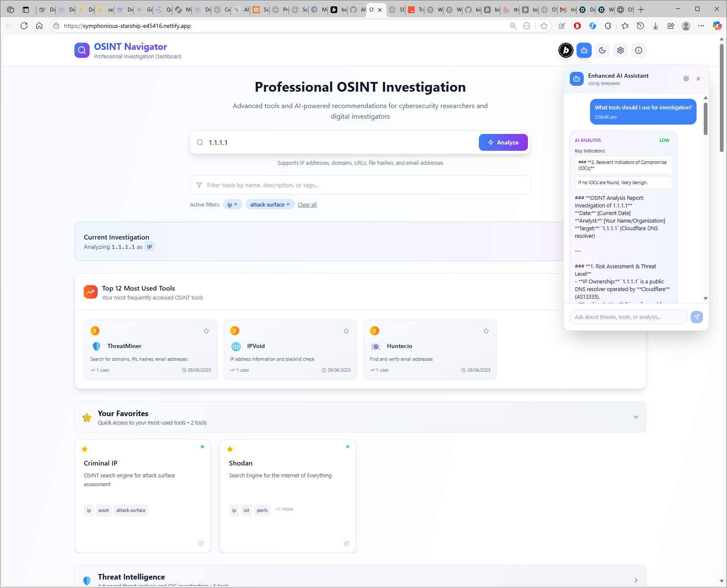Click the Your Favorites star icon

click(x=87, y=417)
